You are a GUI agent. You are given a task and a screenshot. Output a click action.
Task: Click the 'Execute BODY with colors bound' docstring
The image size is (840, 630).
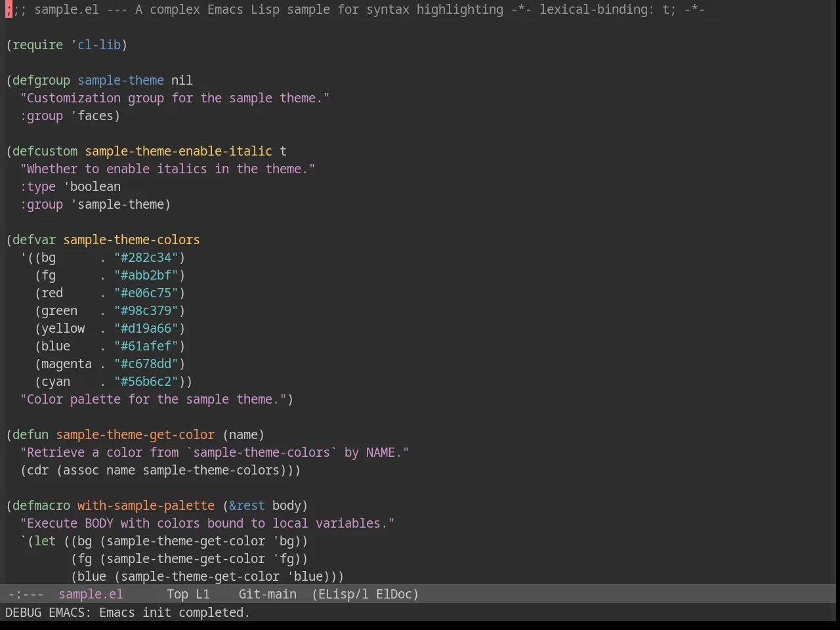pyautogui.click(x=207, y=523)
